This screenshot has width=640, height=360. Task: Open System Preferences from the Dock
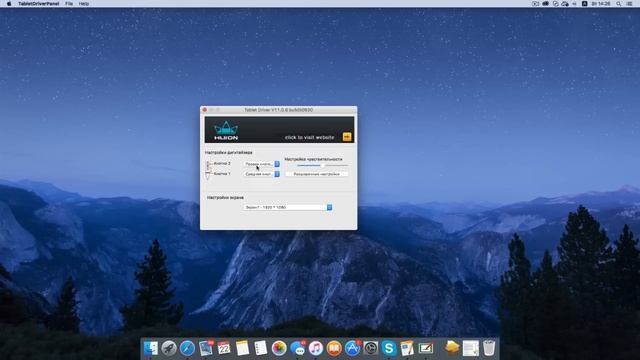coord(371,348)
